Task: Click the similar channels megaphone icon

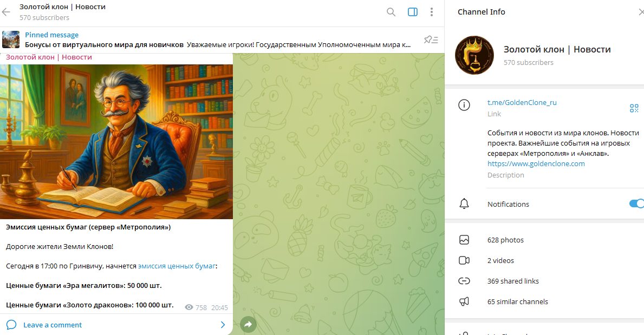Action: (464, 302)
